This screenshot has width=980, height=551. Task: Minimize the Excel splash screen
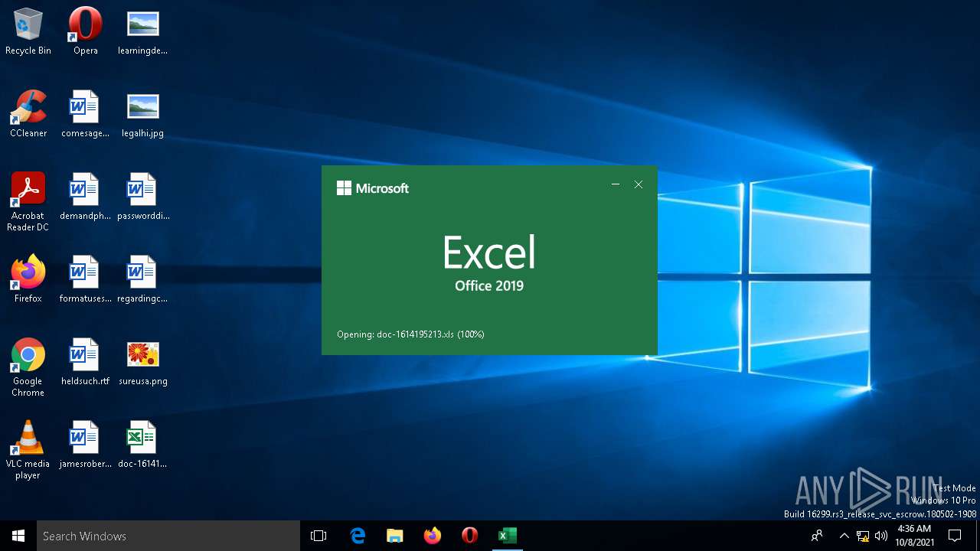616,184
